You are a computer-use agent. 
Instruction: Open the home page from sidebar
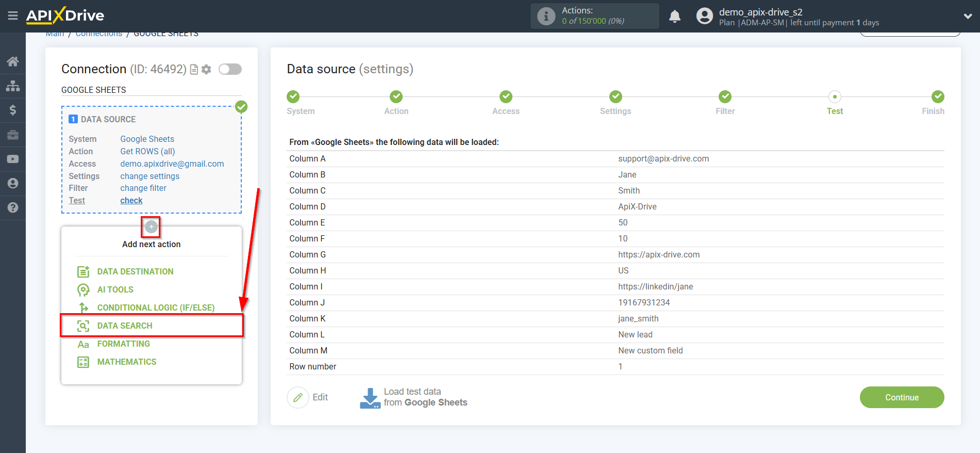click(13, 61)
